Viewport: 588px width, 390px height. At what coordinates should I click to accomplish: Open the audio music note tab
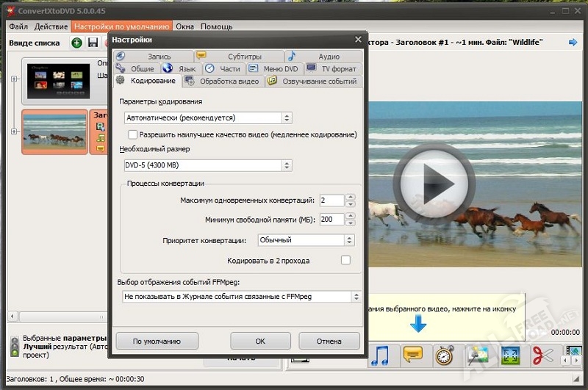tap(380, 356)
